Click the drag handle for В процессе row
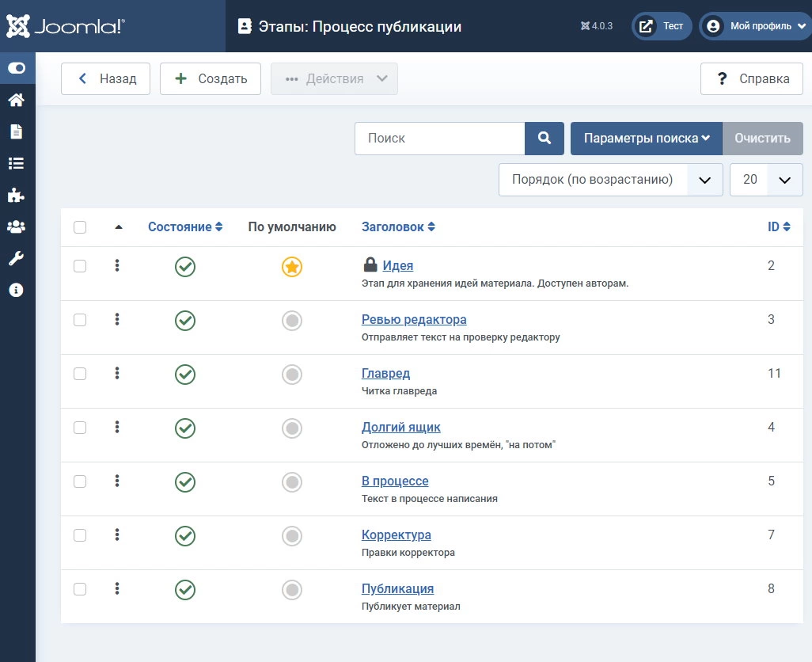 [117, 481]
